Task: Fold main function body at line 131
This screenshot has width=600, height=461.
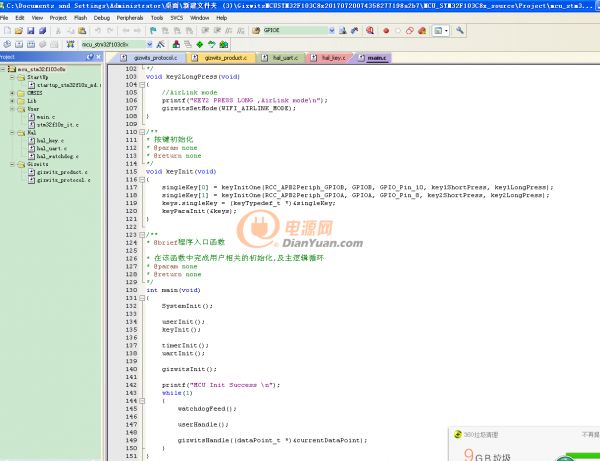Action: [x=142, y=298]
